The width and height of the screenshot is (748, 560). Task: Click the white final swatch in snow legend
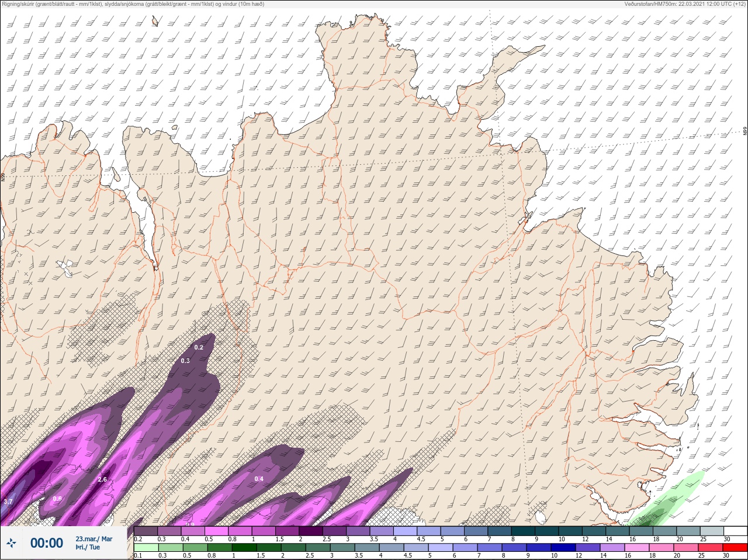(x=735, y=531)
